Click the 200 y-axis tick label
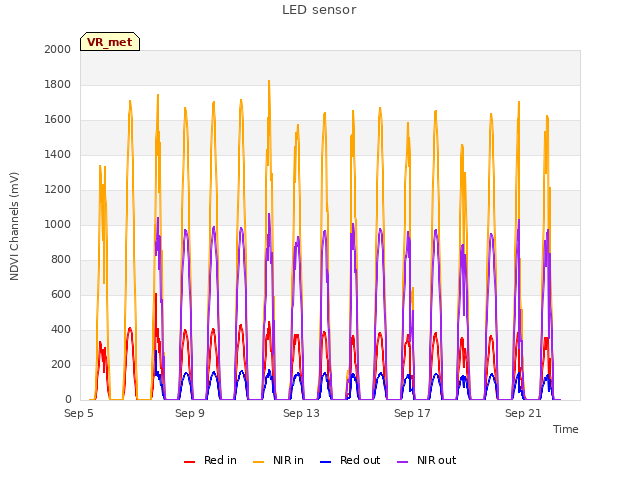Screen dimensions: 640x480 pyautogui.click(x=61, y=364)
